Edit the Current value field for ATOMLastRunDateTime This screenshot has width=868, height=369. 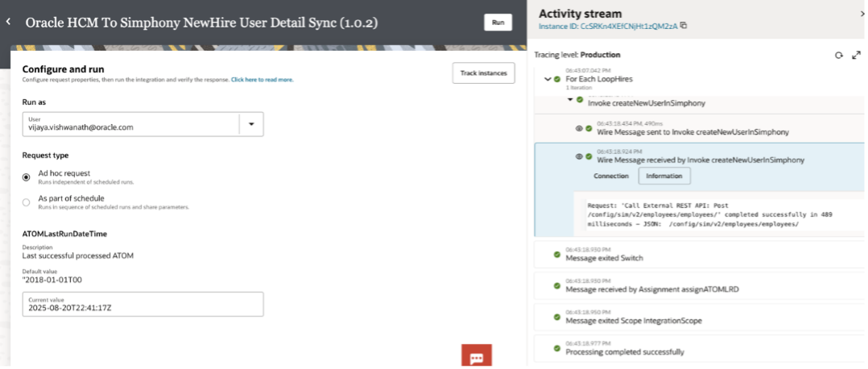(143, 305)
